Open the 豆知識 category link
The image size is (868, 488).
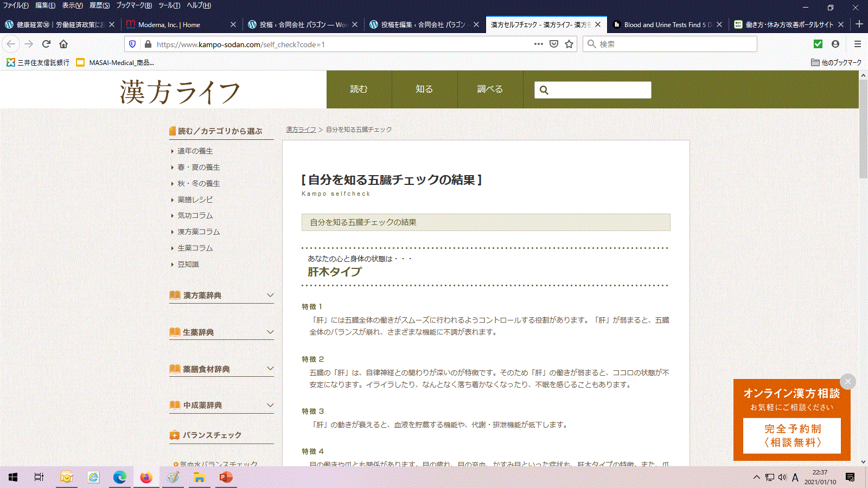coord(188,264)
